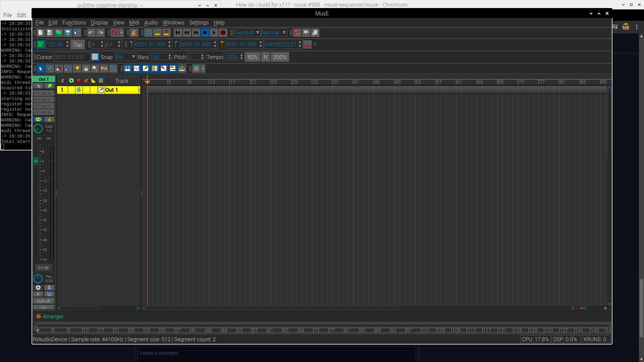This screenshot has width=644, height=362.
Task: Activate loop/cycle playback
Action: pos(148,33)
